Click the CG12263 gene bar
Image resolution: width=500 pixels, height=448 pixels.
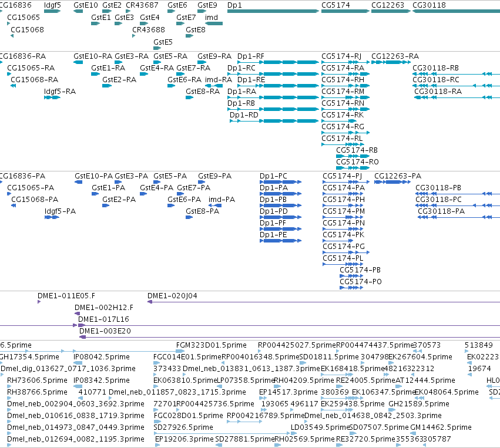click(x=391, y=11)
